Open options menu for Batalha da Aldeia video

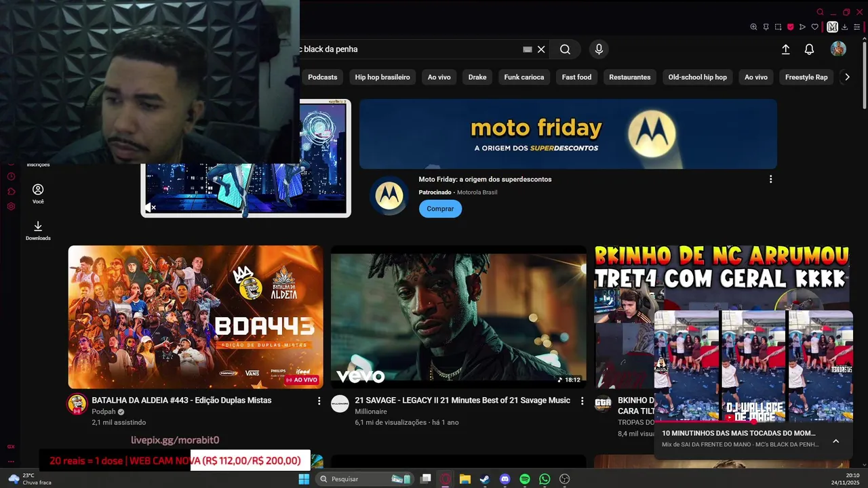pos(319,401)
